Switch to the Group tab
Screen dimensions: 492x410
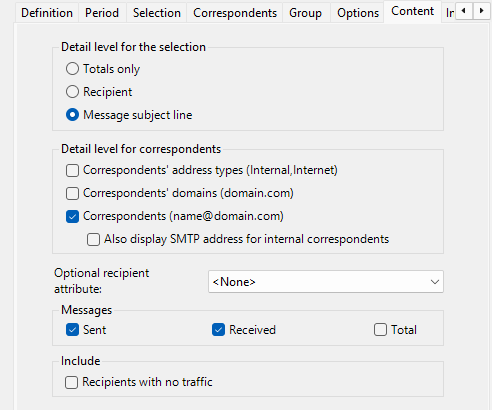[x=305, y=13]
